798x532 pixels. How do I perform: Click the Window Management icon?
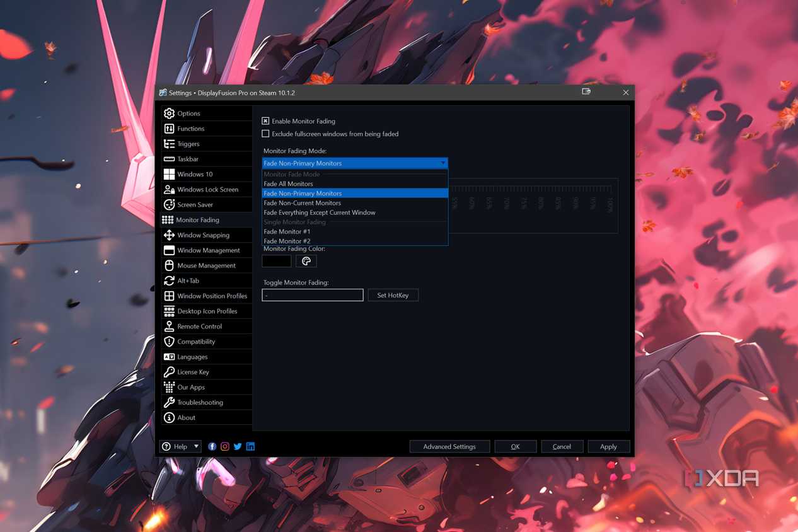point(169,250)
